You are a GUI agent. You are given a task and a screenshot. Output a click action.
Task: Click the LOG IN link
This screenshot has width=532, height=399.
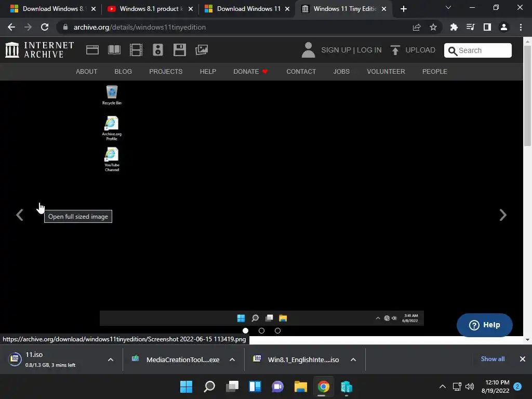click(x=369, y=50)
